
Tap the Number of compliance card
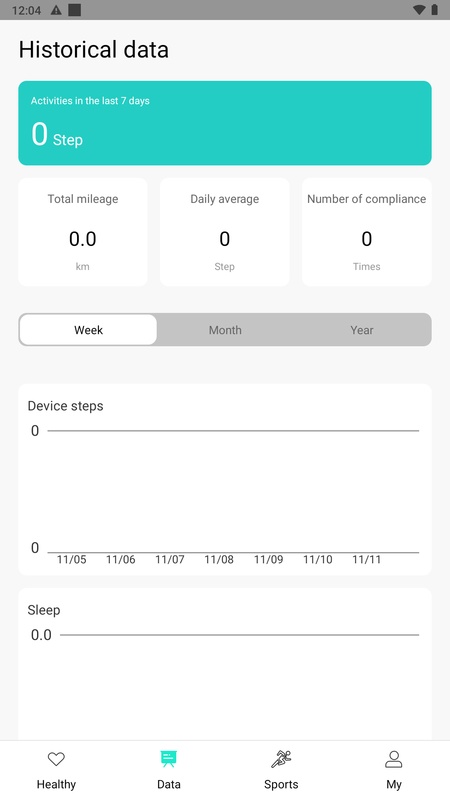pyautogui.click(x=366, y=232)
